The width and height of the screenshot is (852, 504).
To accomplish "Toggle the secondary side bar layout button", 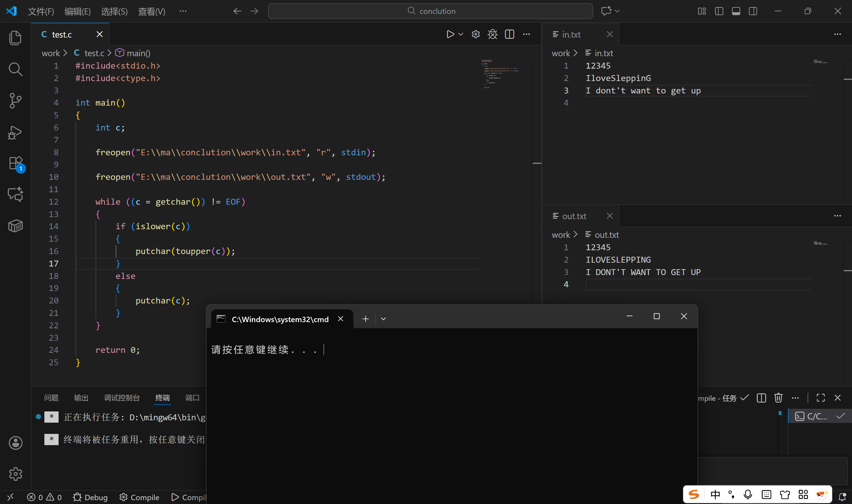I will (753, 11).
